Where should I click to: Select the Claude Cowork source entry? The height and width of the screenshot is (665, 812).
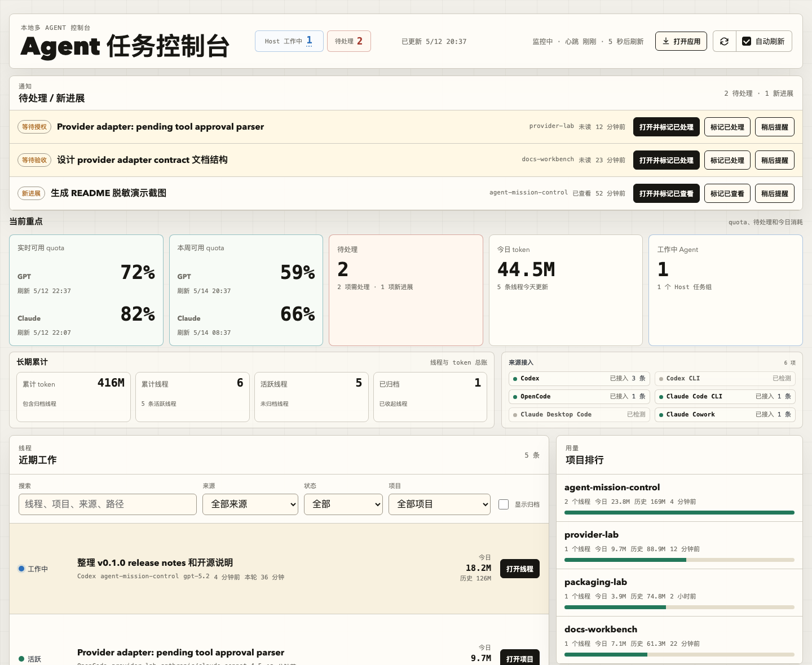[x=726, y=415]
